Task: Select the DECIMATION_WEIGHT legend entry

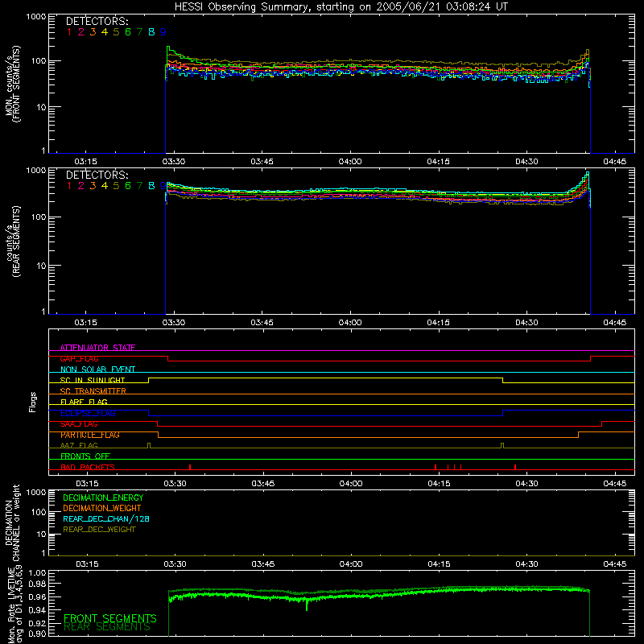Action: 102,508
